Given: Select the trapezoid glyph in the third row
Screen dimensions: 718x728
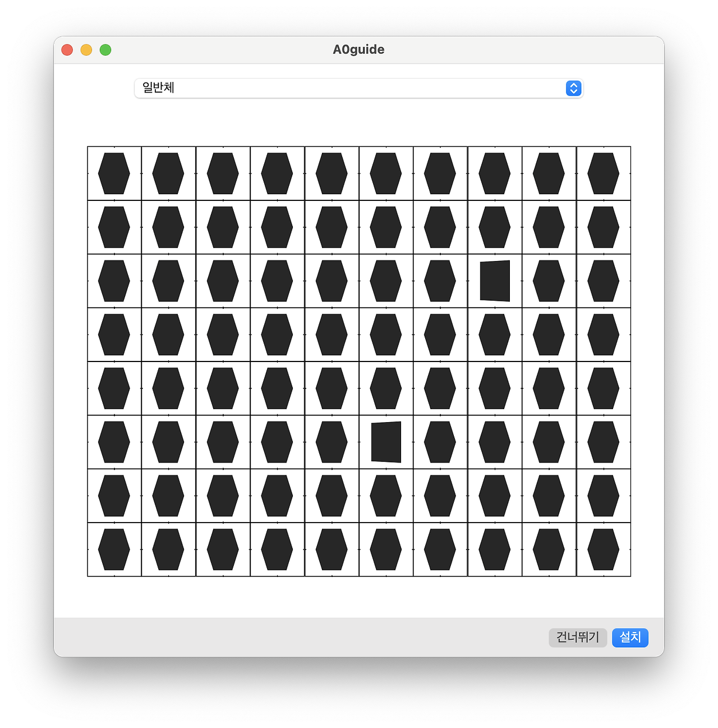Looking at the screenshot, I should (495, 281).
